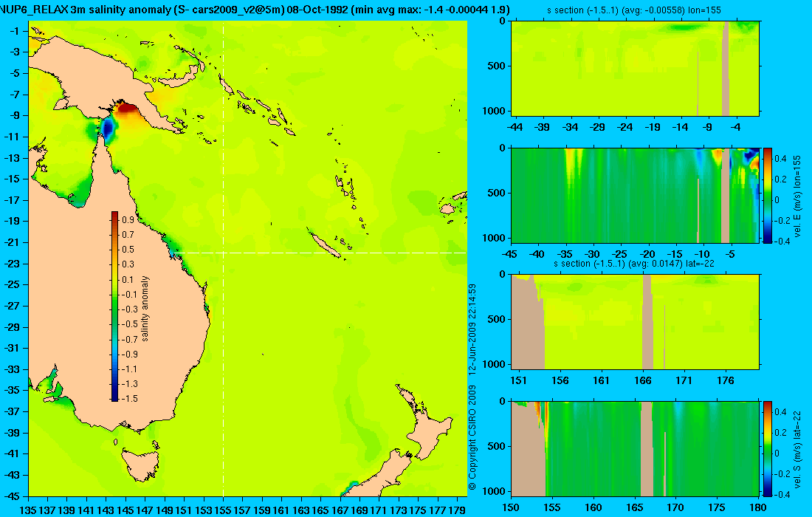Click the -20 tick on vel. E section axis
812x517 pixels.
[647, 254]
